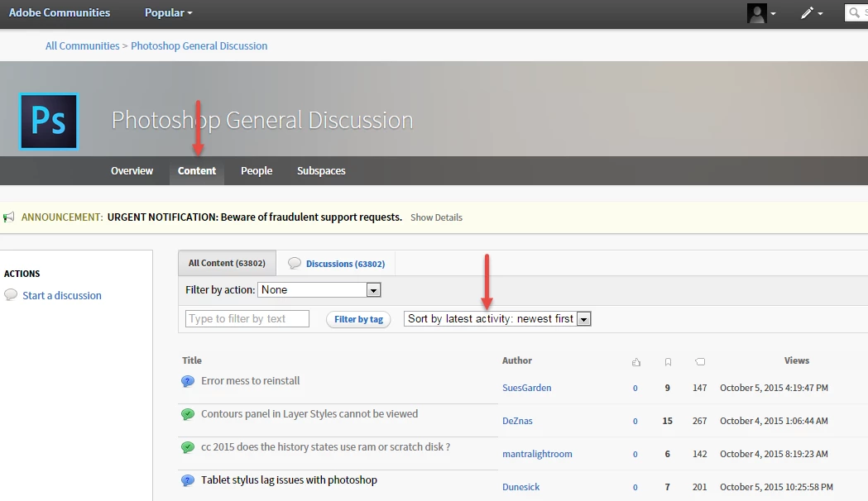This screenshot has height=501, width=868.
Task: Click the Filter by tag button
Action: (359, 319)
